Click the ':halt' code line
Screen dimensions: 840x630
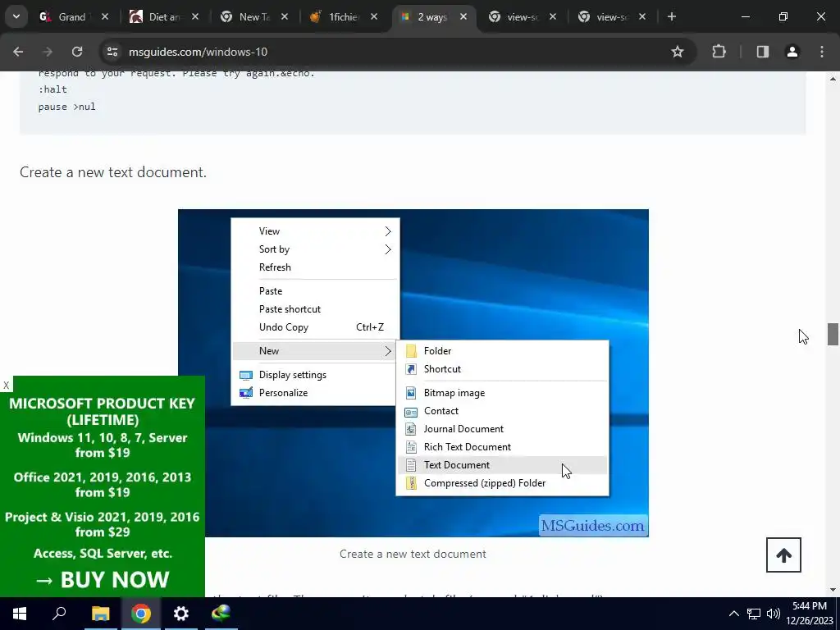(52, 89)
